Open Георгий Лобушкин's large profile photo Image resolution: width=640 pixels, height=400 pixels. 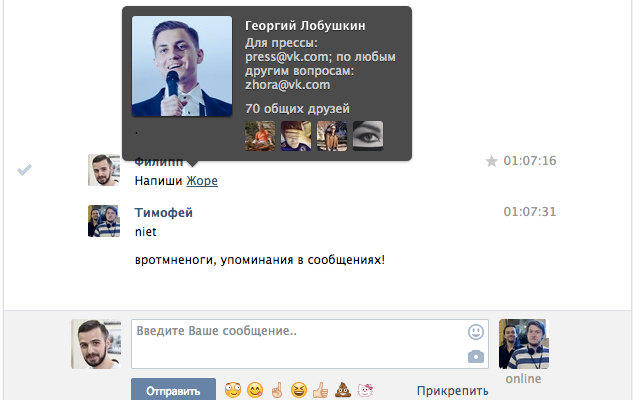[182, 66]
